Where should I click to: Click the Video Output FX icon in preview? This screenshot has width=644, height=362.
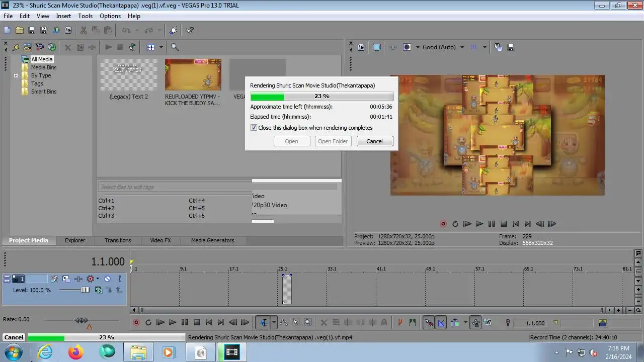pos(393,47)
